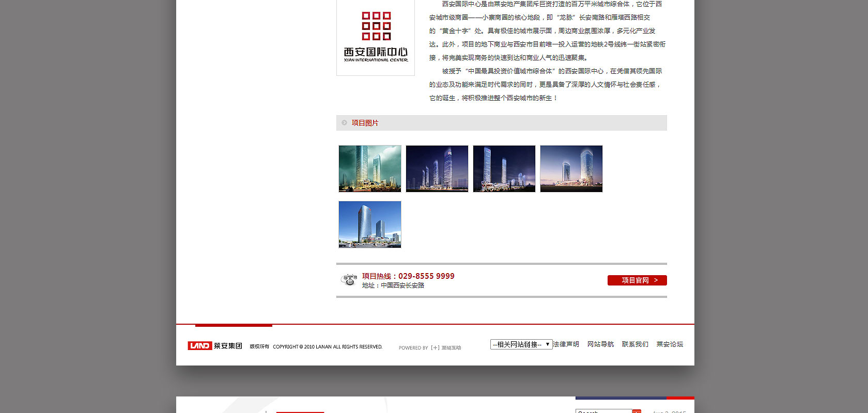Viewport: 868px width, 413px height.
Task: Open the 莱安论坛 footer link
Action: coord(670,344)
